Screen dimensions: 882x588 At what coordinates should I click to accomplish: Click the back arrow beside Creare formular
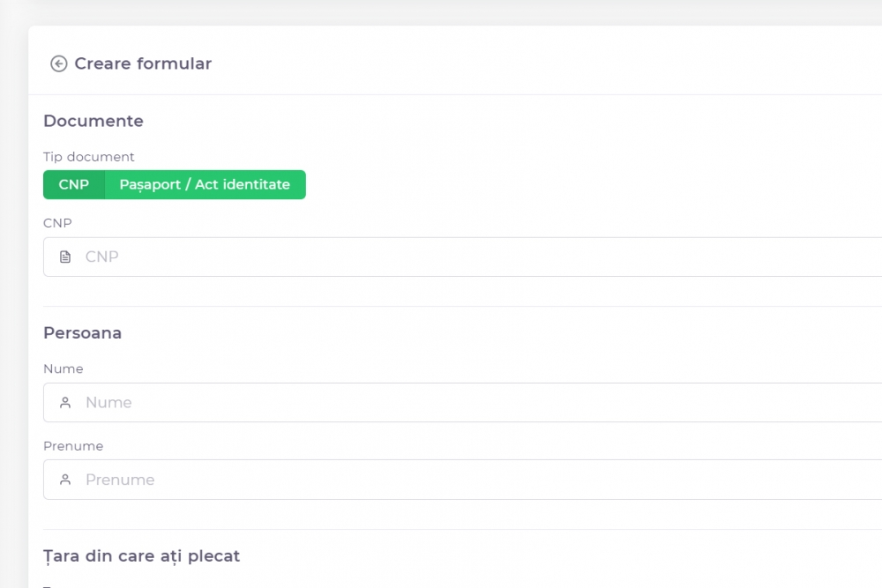coord(59,63)
